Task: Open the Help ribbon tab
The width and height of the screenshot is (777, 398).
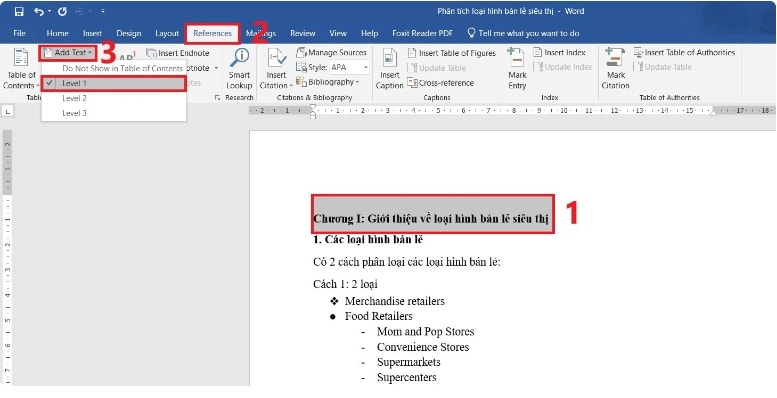Action: point(370,33)
